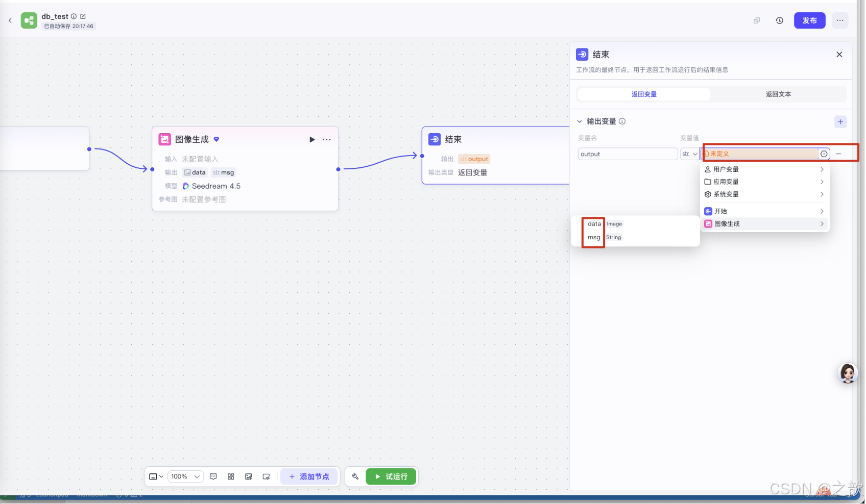The width and height of the screenshot is (866, 504).
Task: Open the str type dropdown
Action: [x=689, y=154]
